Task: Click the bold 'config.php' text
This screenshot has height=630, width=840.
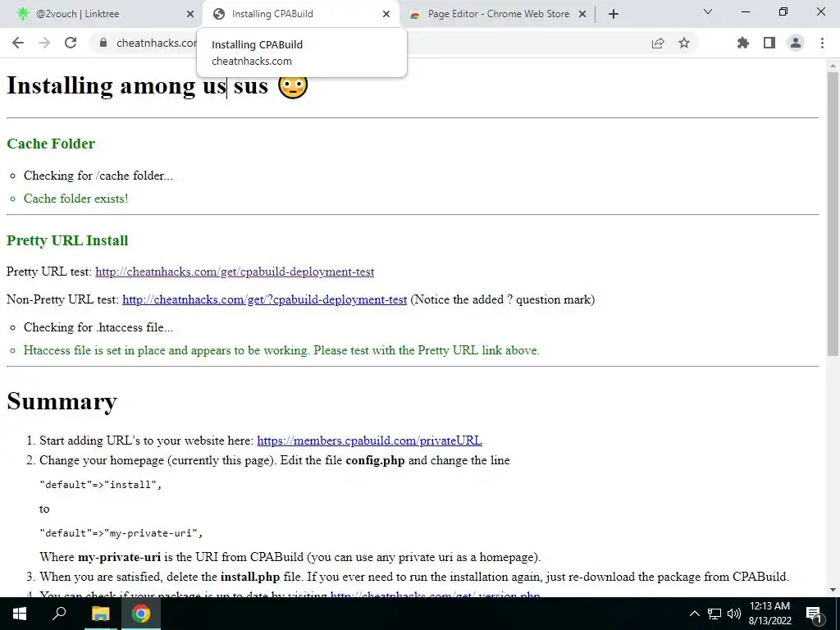Action: (375, 460)
